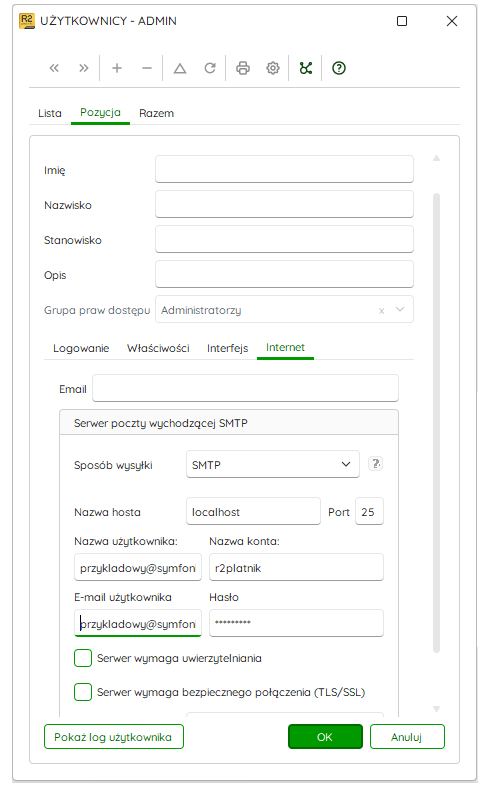The width and height of the screenshot is (484, 789).
Task: Click the scrollbar down arrow
Action: (436, 708)
